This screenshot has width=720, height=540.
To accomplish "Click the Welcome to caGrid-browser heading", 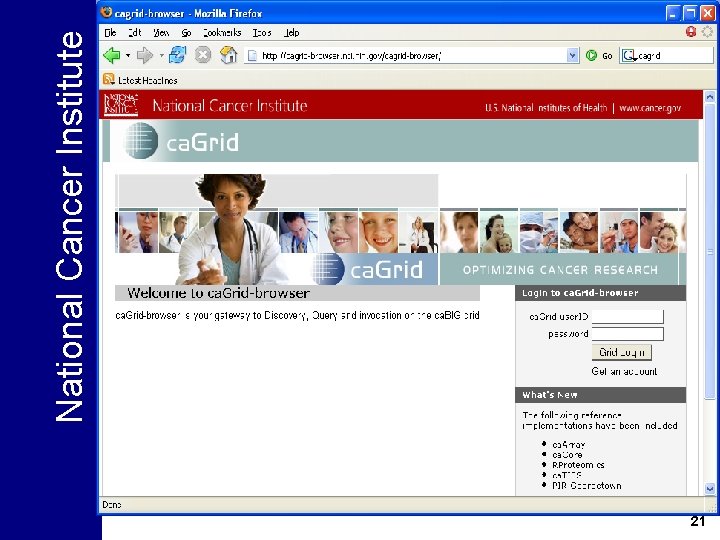I will tap(219, 293).
